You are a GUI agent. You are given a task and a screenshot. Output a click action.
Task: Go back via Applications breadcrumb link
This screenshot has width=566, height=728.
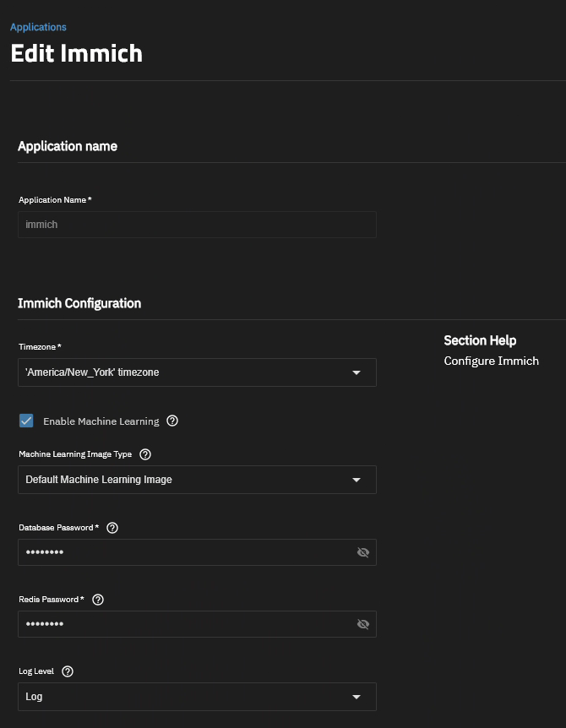coord(38,27)
